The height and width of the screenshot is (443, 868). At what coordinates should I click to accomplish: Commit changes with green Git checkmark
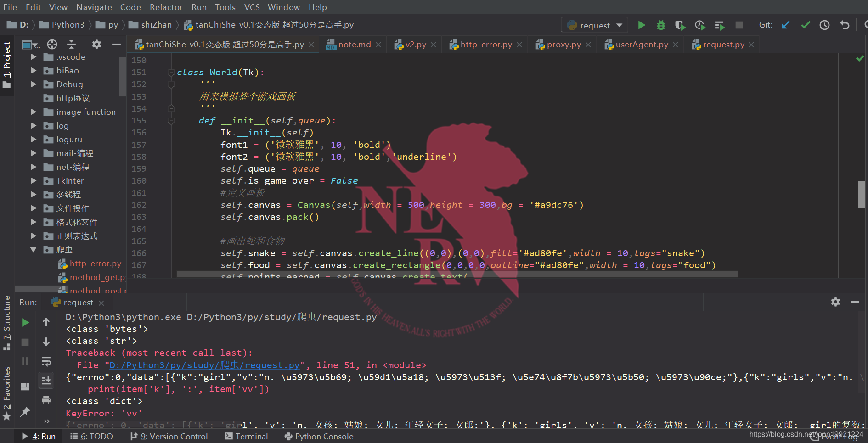[x=806, y=25]
